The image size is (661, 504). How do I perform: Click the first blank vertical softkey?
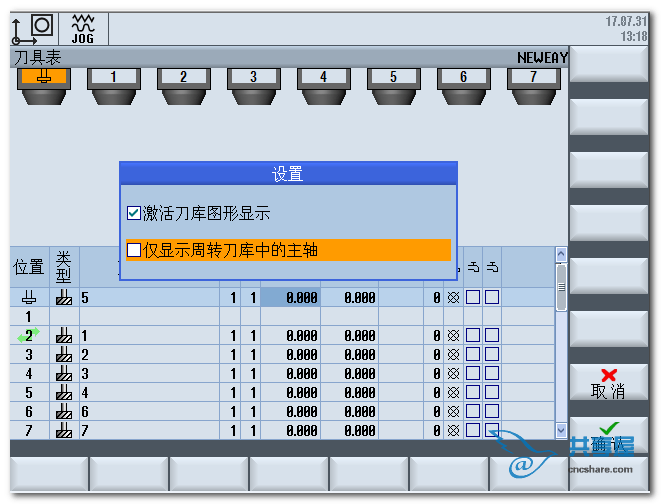point(609,64)
